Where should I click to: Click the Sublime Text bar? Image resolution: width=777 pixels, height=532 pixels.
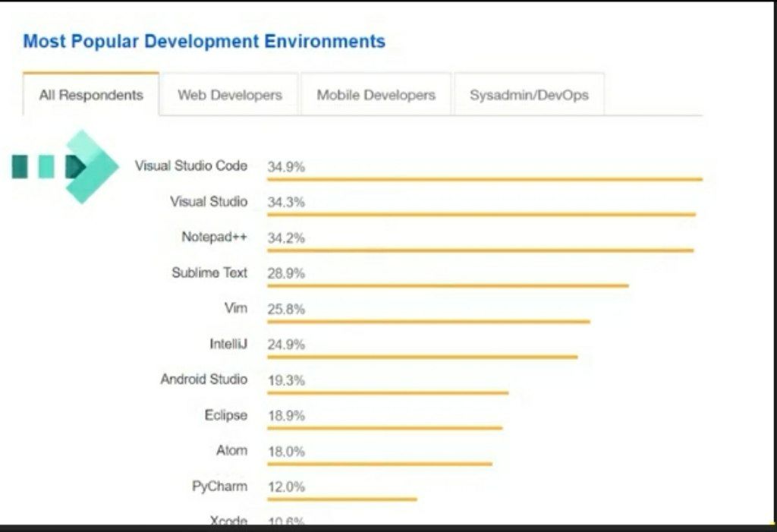tap(448, 285)
